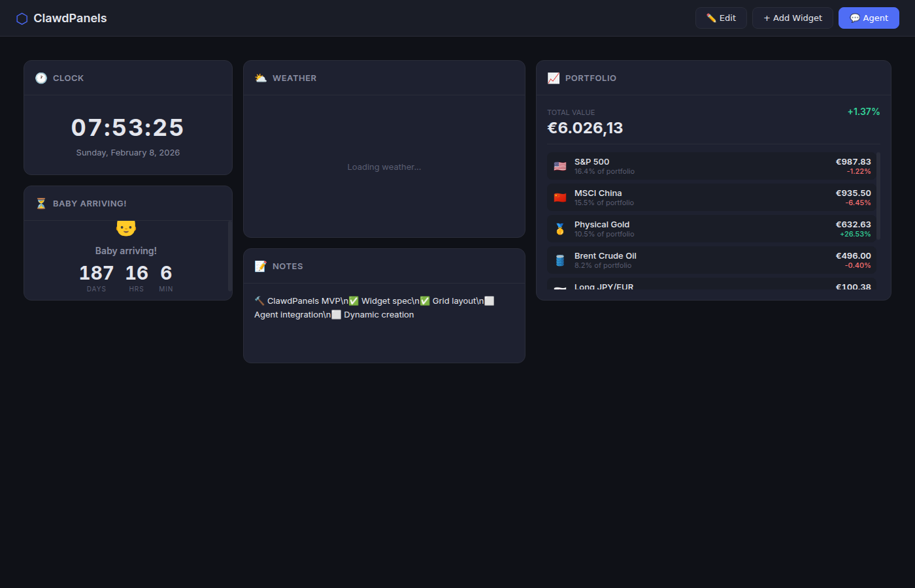Click the notes memo icon
Viewport: 915px width, 588px height.
tap(261, 266)
